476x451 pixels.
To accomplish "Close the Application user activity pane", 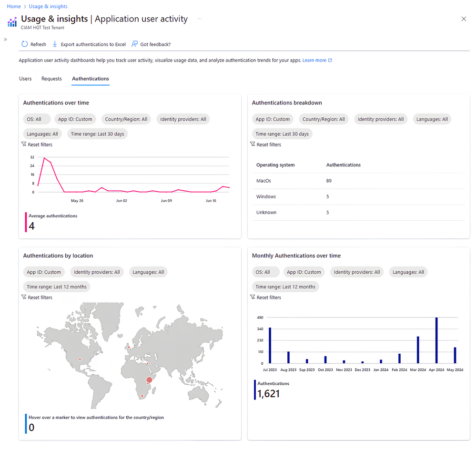I will [464, 19].
